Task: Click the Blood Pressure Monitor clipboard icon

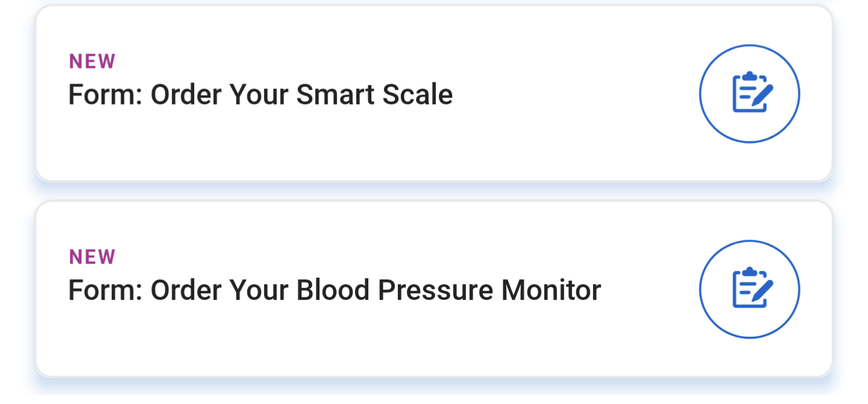Action: (x=749, y=289)
